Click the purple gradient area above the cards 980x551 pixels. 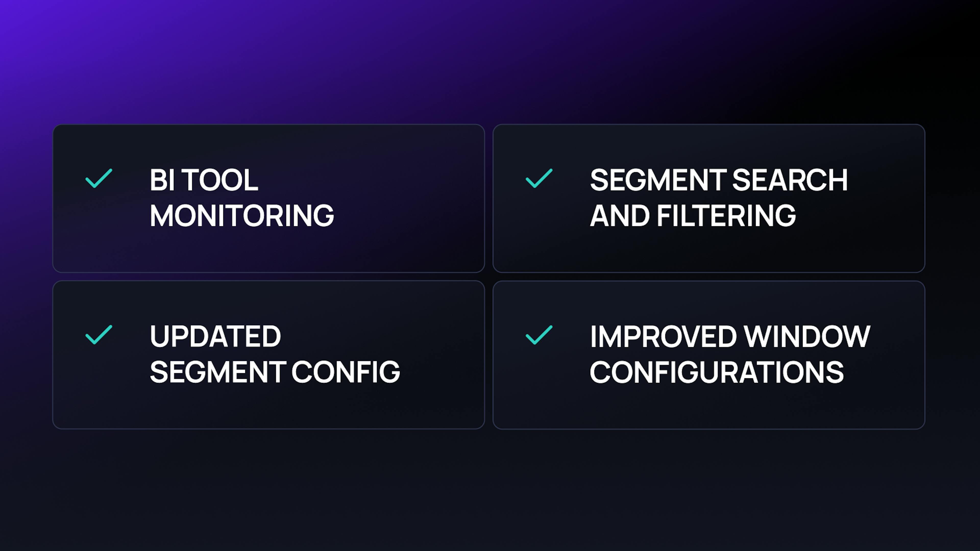(490, 61)
